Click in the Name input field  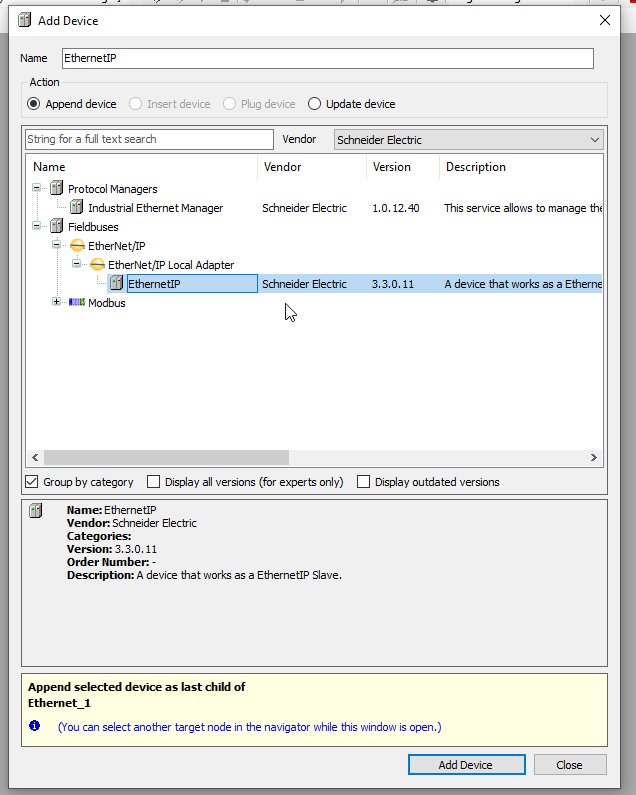click(328, 58)
